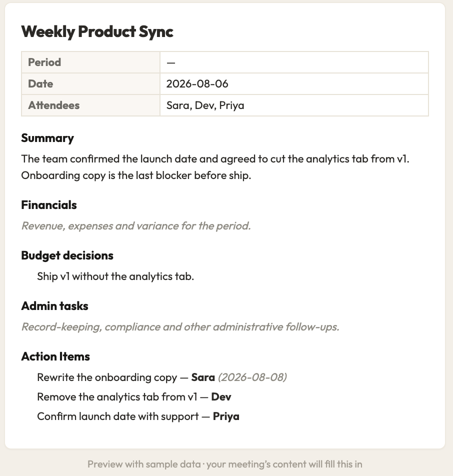
Task: Select the Period label cell
Action: click(x=91, y=62)
